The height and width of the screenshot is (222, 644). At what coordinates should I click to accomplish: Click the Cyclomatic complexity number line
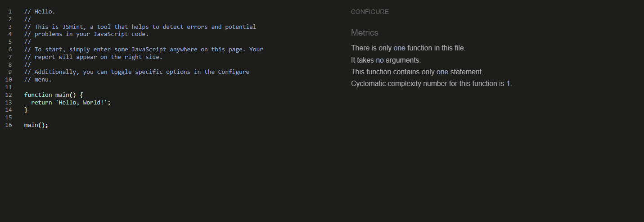[431, 84]
